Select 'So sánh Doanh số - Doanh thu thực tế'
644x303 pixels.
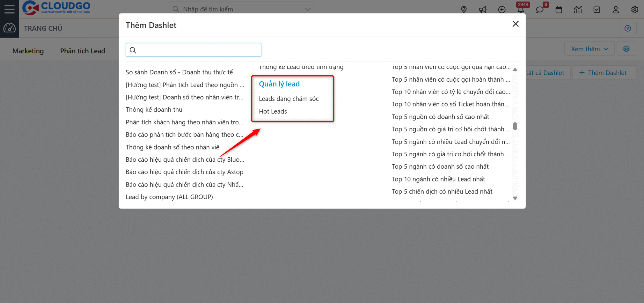pos(179,72)
